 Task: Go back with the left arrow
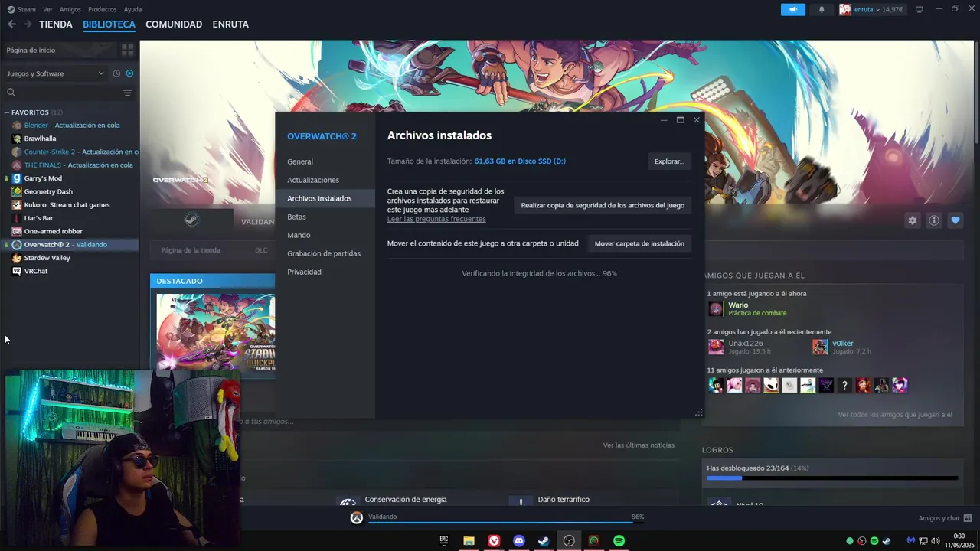coord(11,24)
